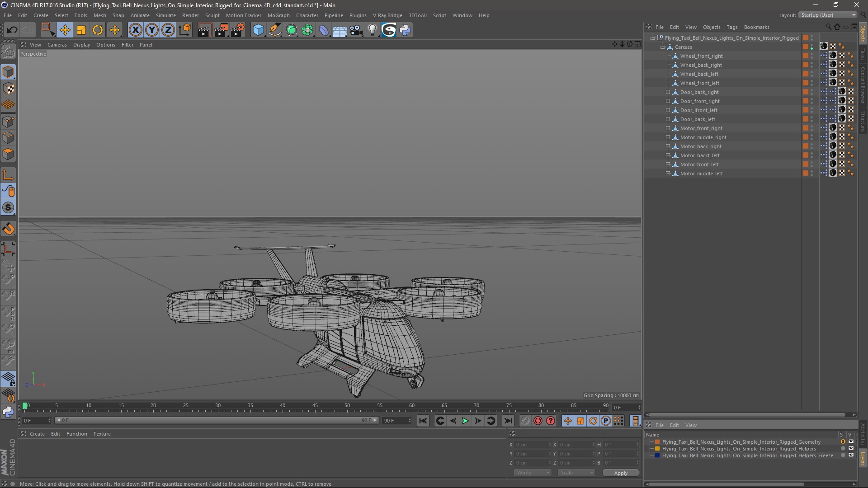Image resolution: width=868 pixels, height=488 pixels.
Task: Enable Model mode in left toolbar
Action: click(8, 72)
